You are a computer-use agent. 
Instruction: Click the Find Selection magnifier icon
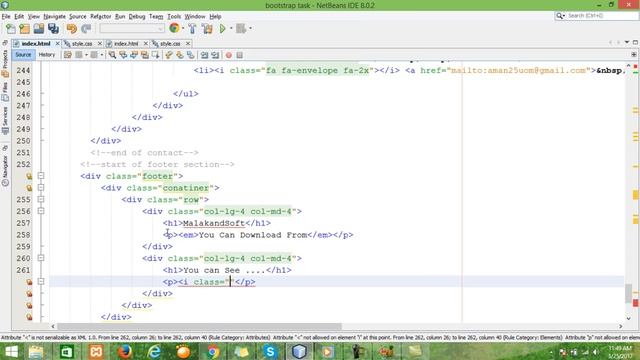coord(112,55)
